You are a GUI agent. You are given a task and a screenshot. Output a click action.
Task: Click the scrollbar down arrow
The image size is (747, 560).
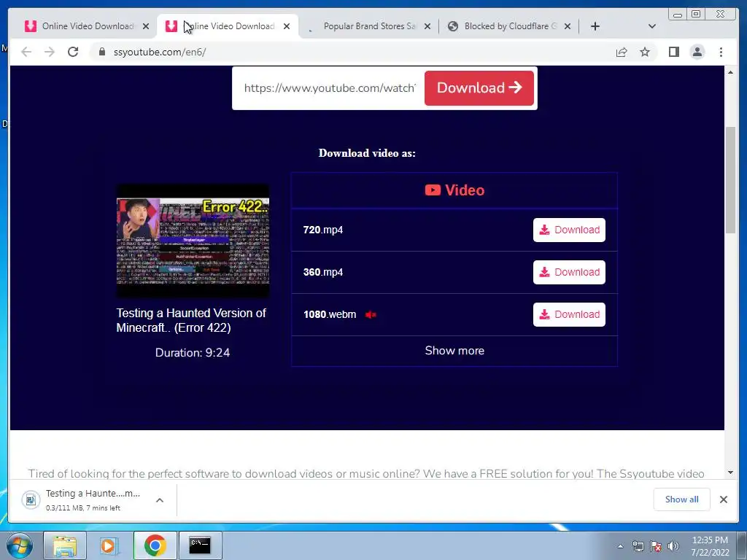[730, 472]
